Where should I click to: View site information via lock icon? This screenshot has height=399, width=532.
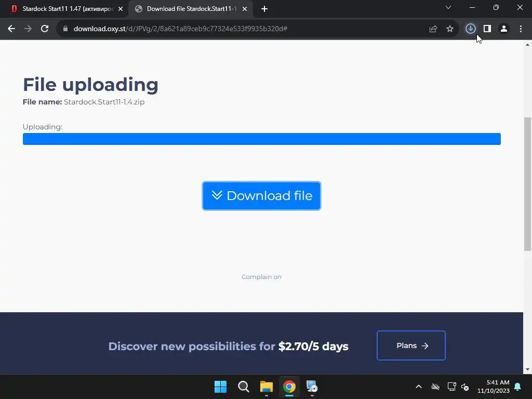pyautogui.click(x=65, y=29)
